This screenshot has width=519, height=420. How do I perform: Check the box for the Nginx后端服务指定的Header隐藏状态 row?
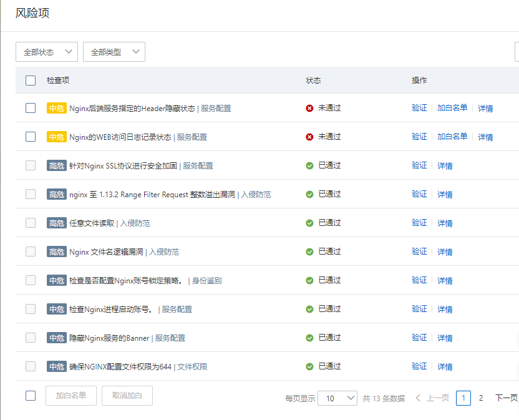pos(31,108)
